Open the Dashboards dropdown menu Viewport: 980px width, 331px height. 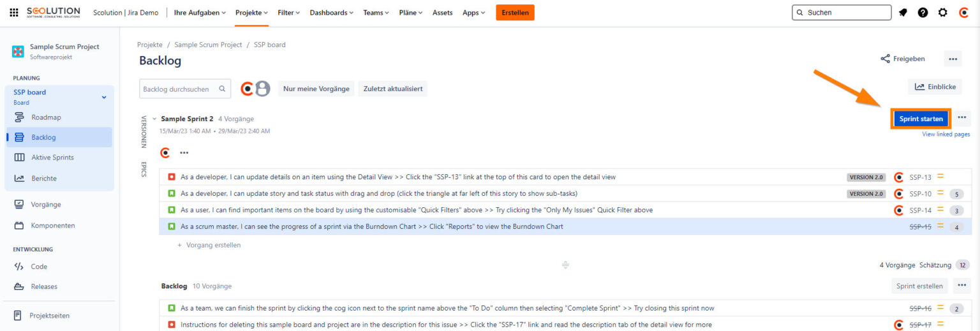332,13
